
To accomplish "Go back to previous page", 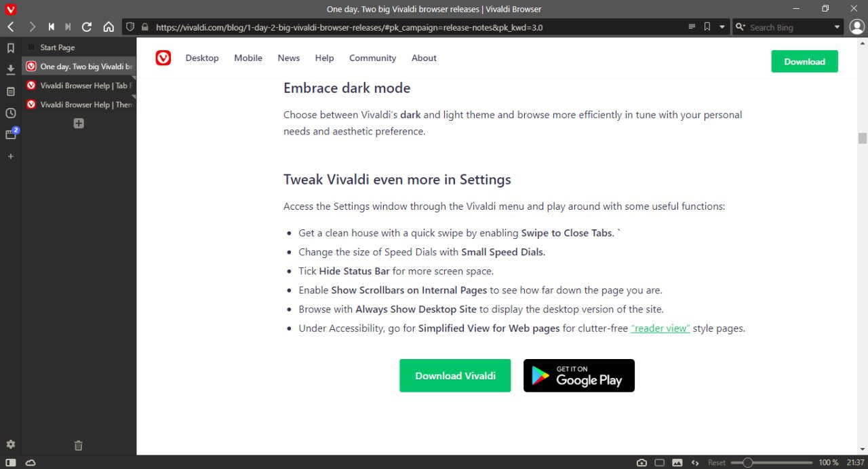I will (x=11, y=27).
